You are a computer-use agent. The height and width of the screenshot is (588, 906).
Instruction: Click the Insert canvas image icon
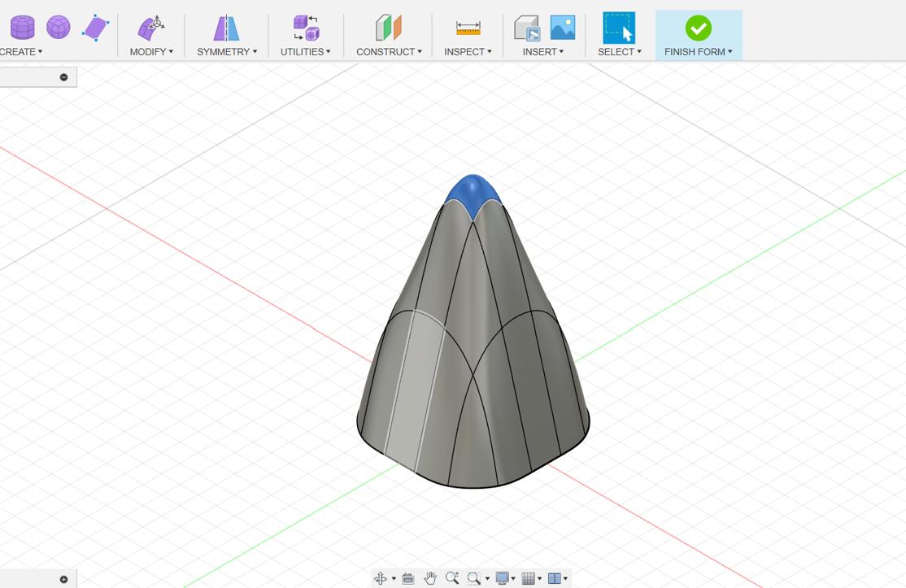(x=563, y=27)
